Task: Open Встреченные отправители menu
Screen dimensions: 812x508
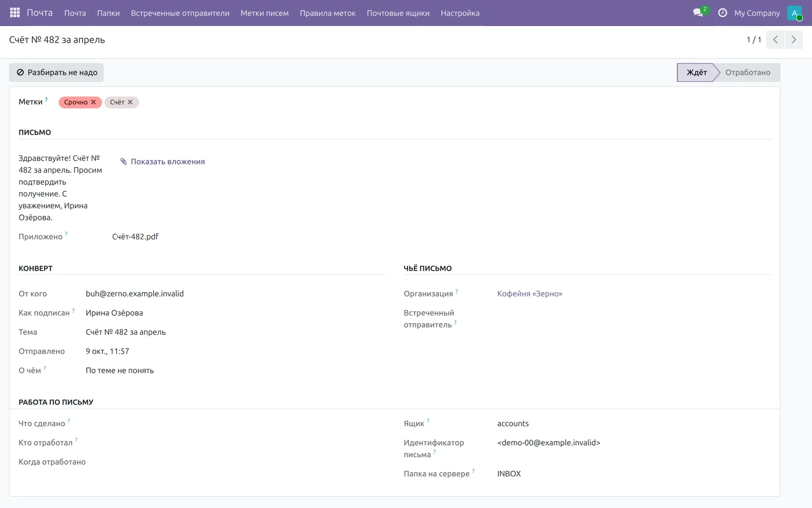Action: [180, 13]
